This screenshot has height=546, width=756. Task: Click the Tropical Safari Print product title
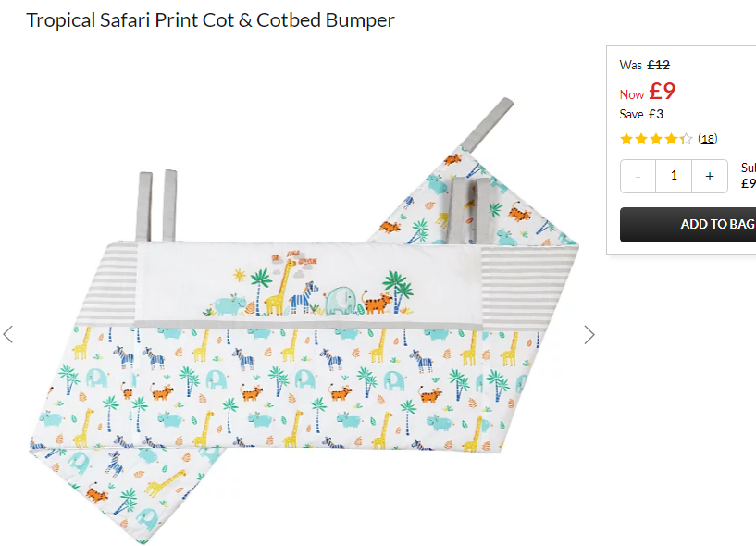click(x=210, y=20)
